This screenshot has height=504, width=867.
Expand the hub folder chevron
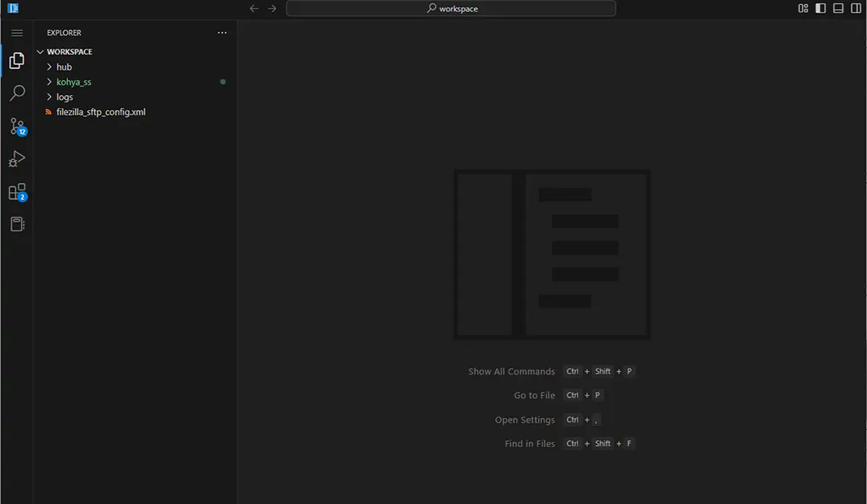[x=49, y=66]
